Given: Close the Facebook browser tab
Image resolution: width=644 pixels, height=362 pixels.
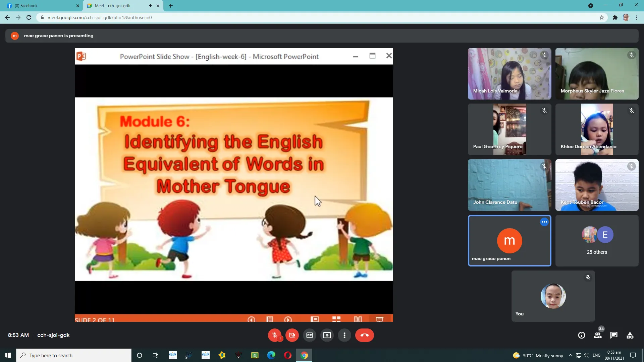Looking at the screenshot, I should pyautogui.click(x=78, y=6).
